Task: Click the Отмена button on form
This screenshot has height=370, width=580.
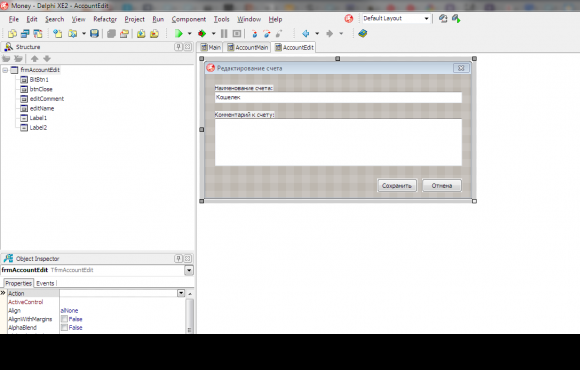Action: pos(442,186)
